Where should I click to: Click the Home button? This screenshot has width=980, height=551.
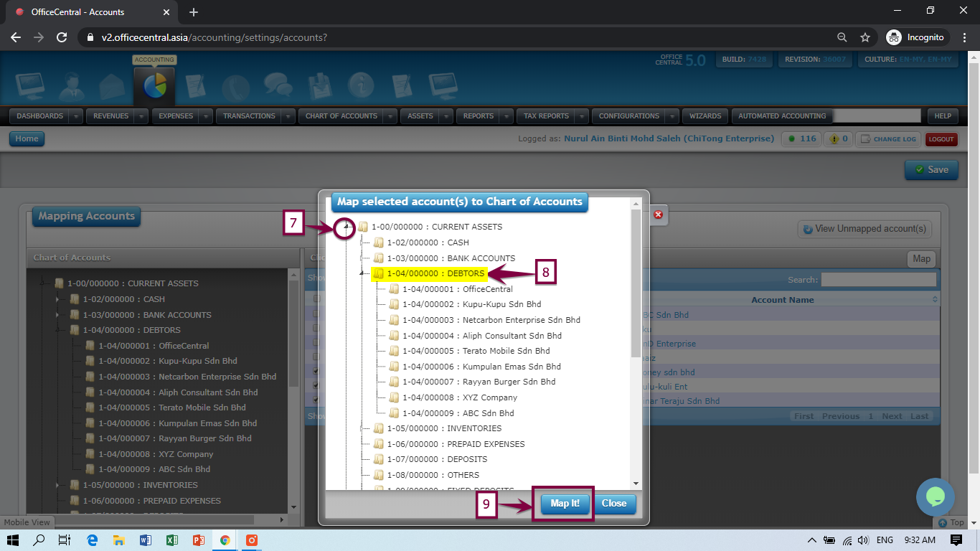coord(27,139)
